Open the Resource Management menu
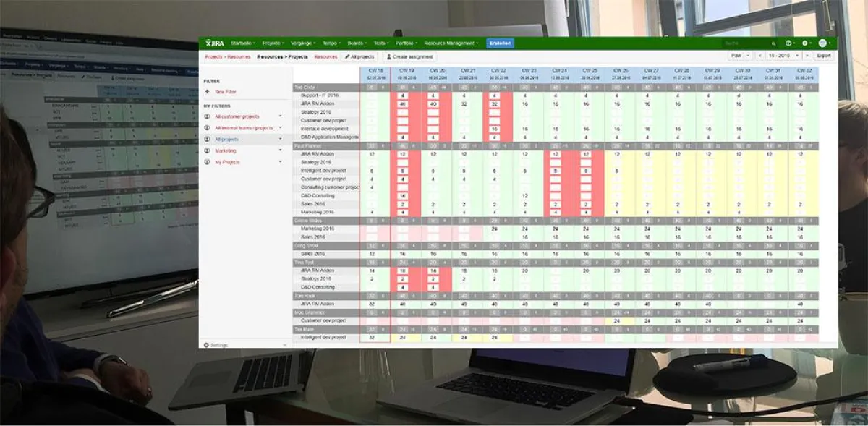Screen dimensions: 868x426 [449, 43]
